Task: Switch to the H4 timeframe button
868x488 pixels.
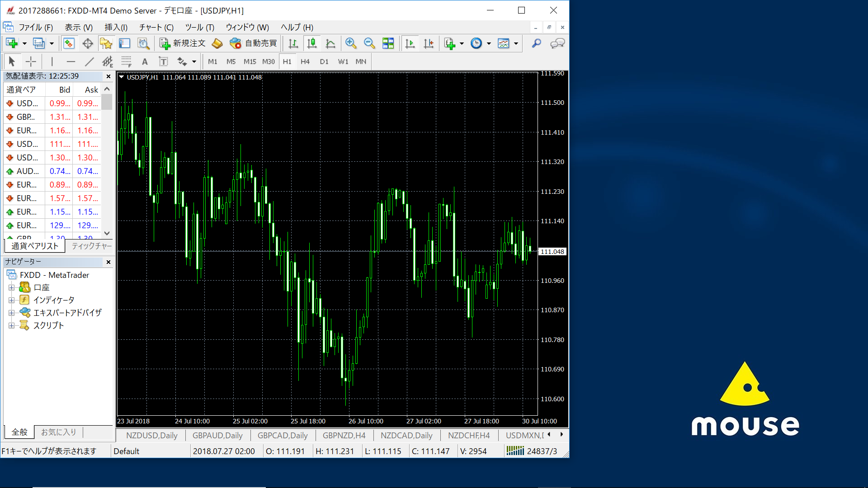Action: [x=305, y=61]
